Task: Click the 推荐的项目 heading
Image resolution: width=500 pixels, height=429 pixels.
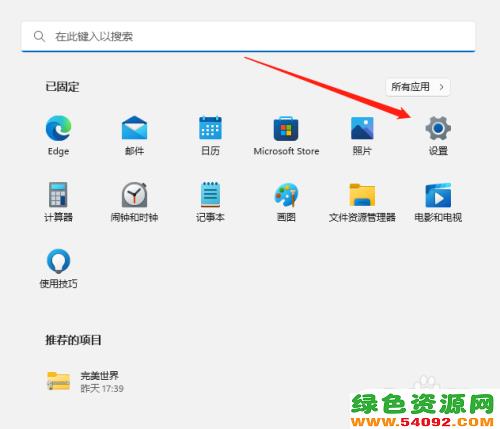Action: (73, 340)
